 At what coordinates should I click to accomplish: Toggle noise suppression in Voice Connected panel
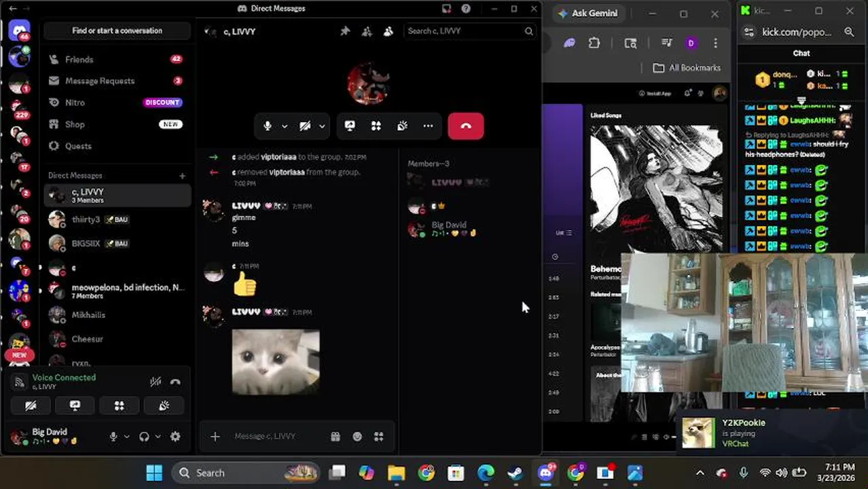click(x=156, y=382)
